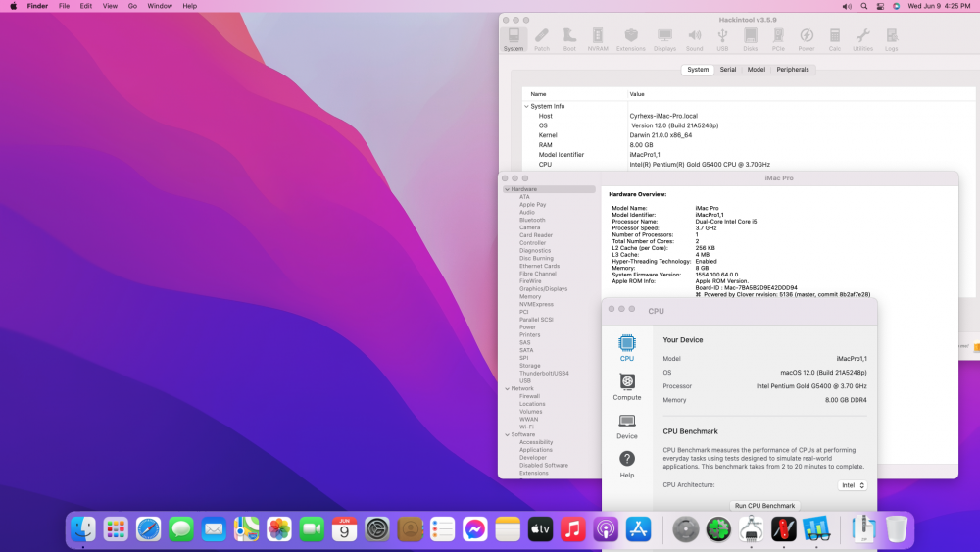Viewport: 980px width, 552px height.
Task: Open the Patch toolbar section in Hackintool
Action: point(542,39)
